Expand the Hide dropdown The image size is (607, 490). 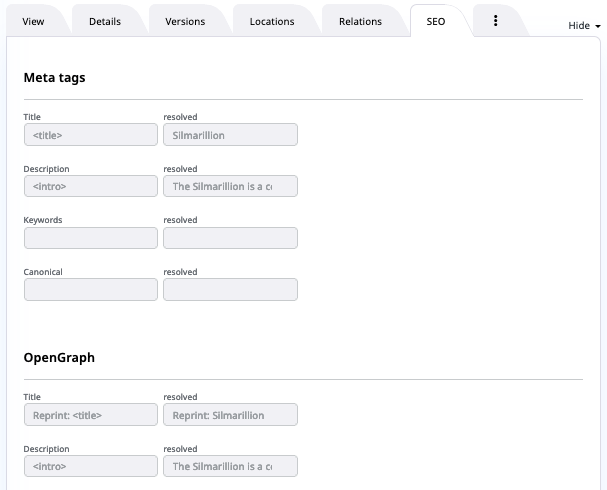(584, 26)
